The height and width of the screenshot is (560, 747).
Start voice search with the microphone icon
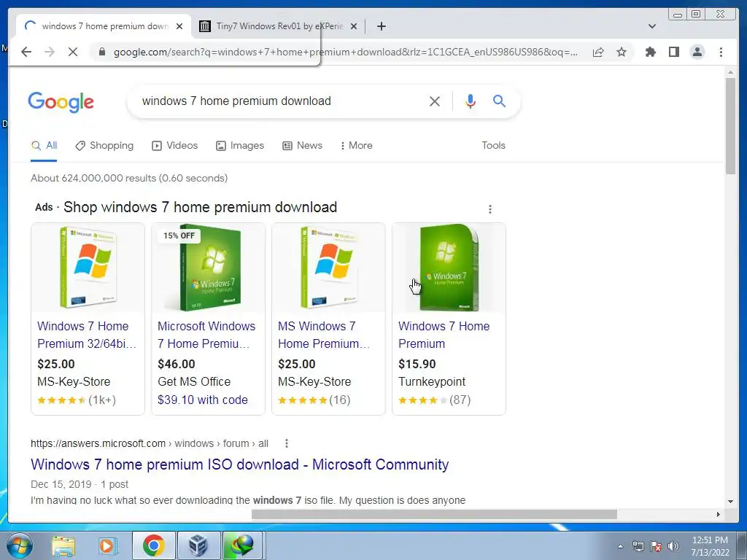click(x=471, y=101)
